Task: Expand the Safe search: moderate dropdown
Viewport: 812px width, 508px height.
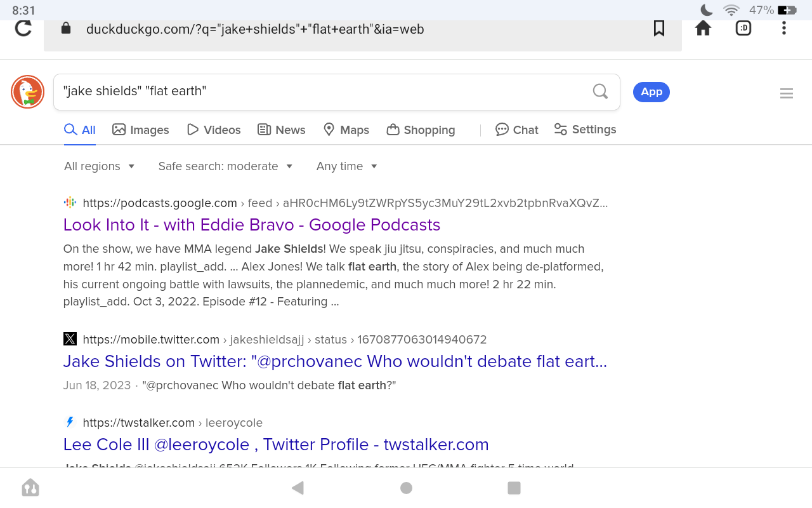Action: (226, 166)
